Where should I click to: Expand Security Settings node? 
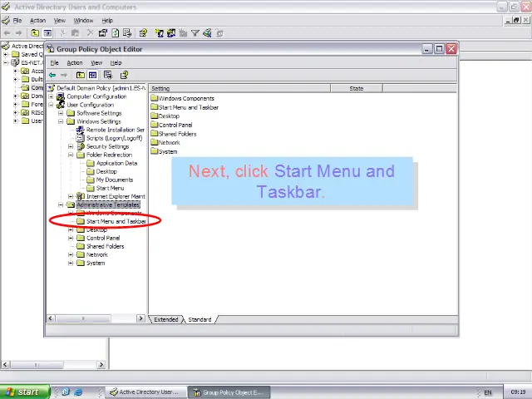pyautogui.click(x=71, y=146)
